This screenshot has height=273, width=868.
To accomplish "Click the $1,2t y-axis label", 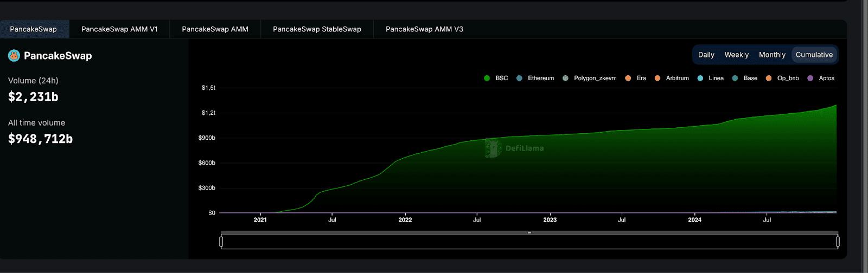I will coord(208,113).
